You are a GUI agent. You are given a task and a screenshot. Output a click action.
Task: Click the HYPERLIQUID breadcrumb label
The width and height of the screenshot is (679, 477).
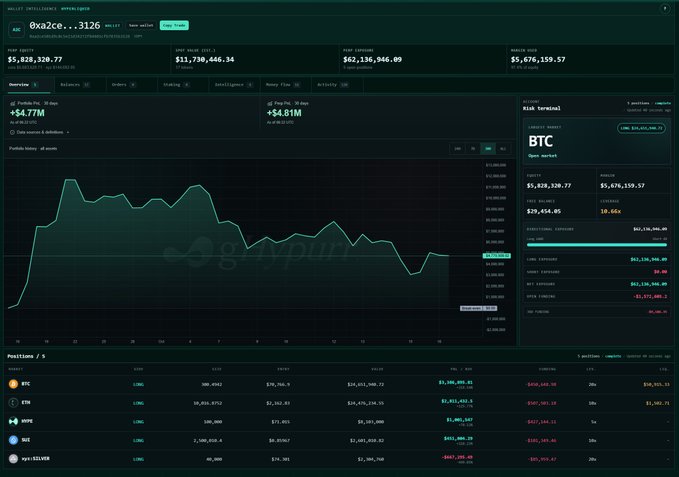point(75,9)
